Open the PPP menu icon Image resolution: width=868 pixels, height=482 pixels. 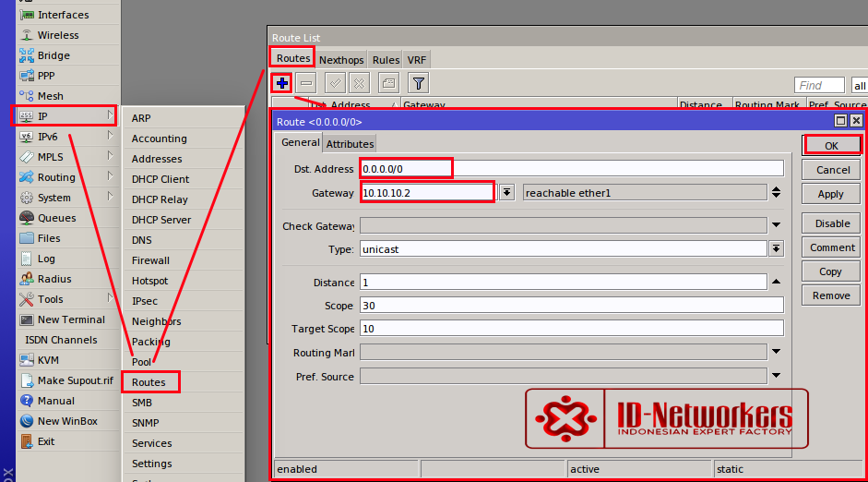[x=27, y=76]
